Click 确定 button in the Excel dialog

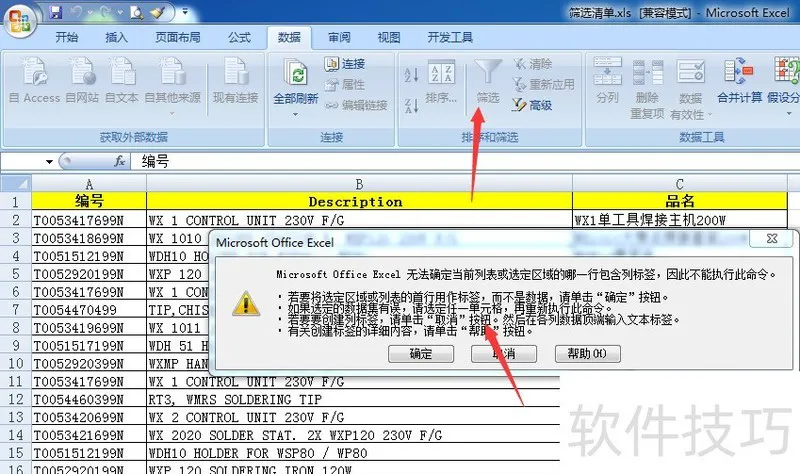[x=421, y=354]
